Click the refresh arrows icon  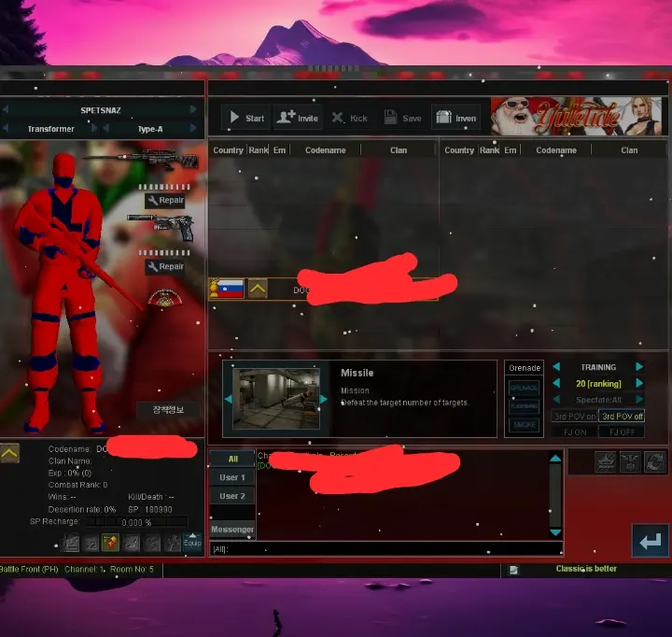pyautogui.click(x=654, y=462)
